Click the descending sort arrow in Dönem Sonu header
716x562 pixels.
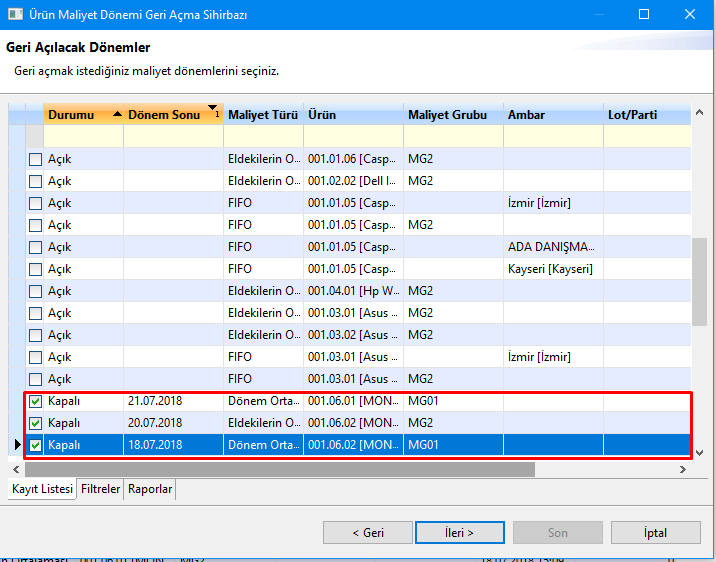[212, 108]
